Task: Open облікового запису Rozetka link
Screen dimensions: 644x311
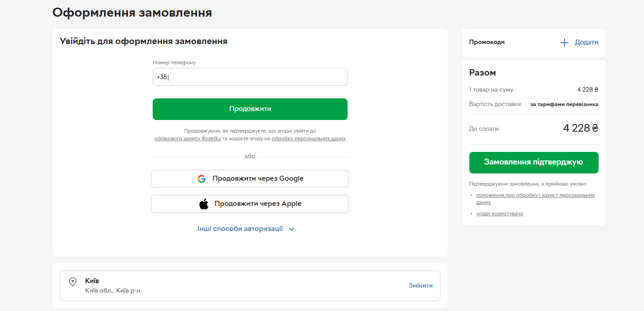Action: [188, 138]
